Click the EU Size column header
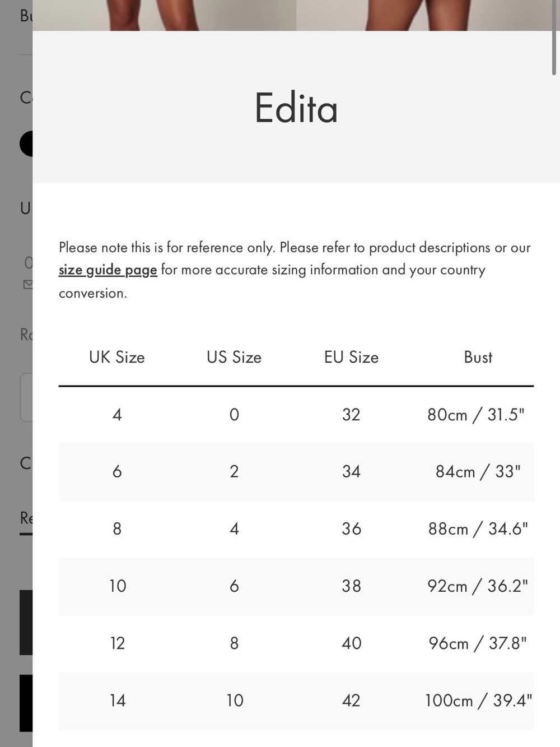Screen dimensions: 560x747 click(x=351, y=358)
